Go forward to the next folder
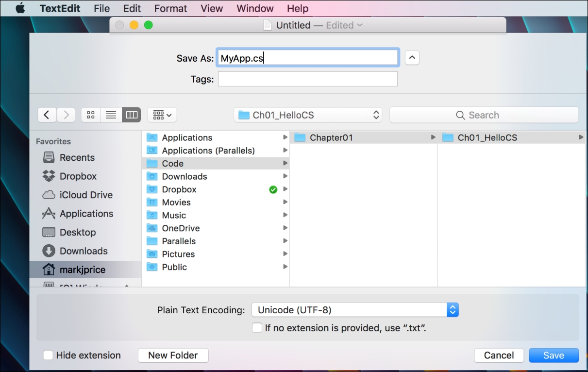Image resolution: width=588 pixels, height=372 pixels. (66, 115)
